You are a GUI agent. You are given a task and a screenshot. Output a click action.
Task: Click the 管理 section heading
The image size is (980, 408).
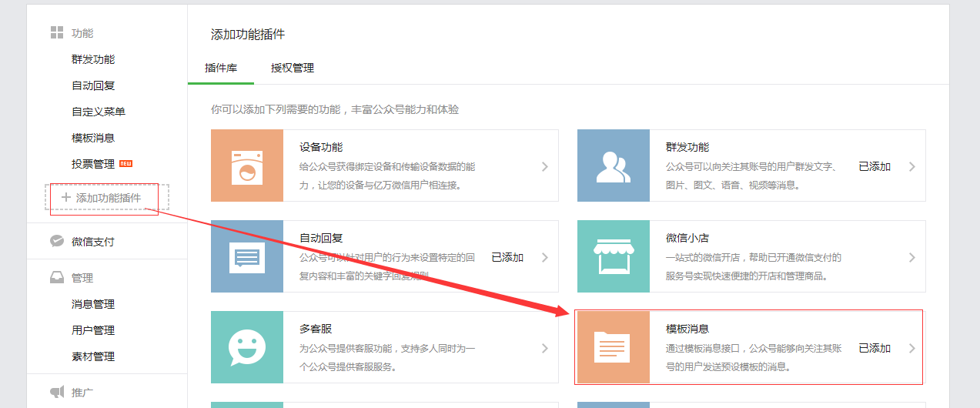pyautogui.click(x=82, y=278)
